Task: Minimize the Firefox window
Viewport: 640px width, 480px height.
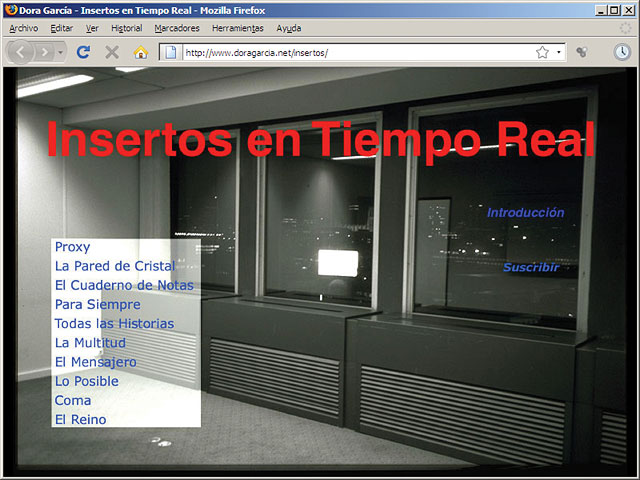Action: (x=600, y=10)
